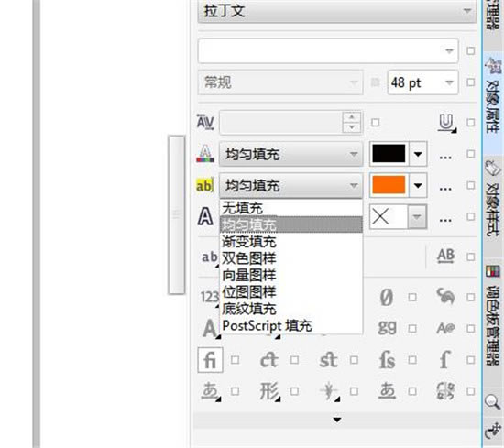Click the text fill color A icon
504x448 pixels.
205,154
